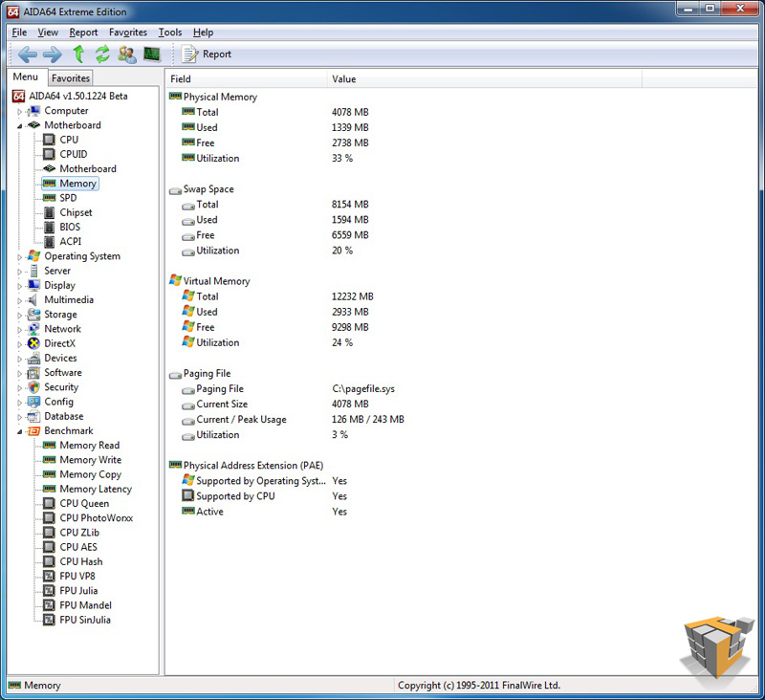Go forward with the blue right arrow
The width and height of the screenshot is (765, 700).
click(x=53, y=55)
